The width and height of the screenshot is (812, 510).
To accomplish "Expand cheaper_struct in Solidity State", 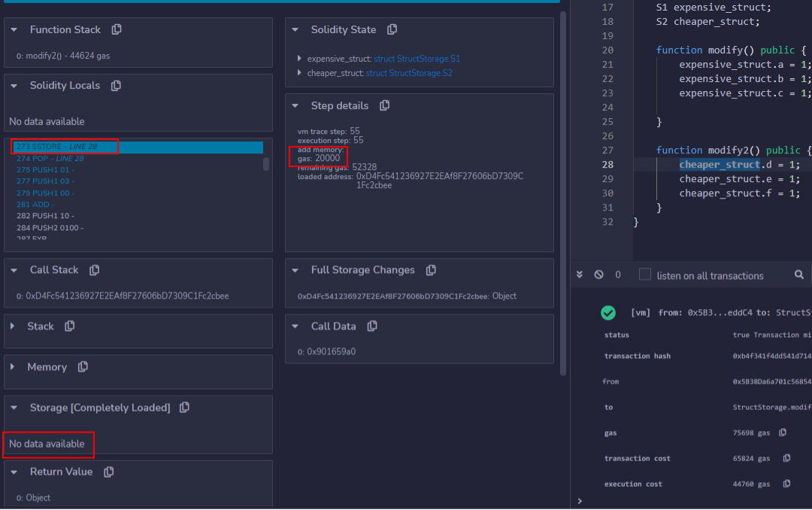I will (x=299, y=72).
